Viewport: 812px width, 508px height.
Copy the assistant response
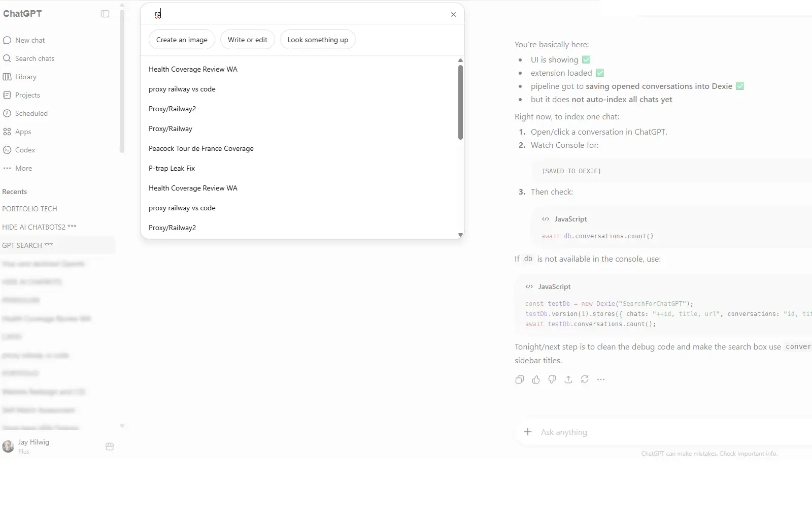519,379
